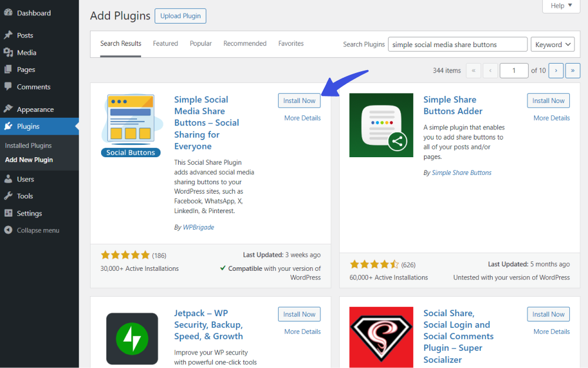View More Details for Jetpack

(302, 331)
